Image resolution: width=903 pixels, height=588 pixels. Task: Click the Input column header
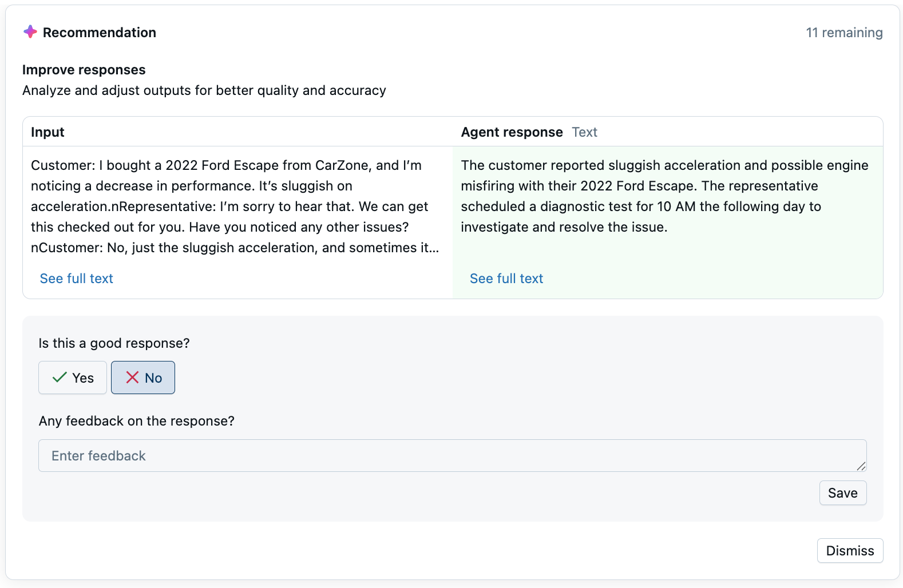pos(47,132)
